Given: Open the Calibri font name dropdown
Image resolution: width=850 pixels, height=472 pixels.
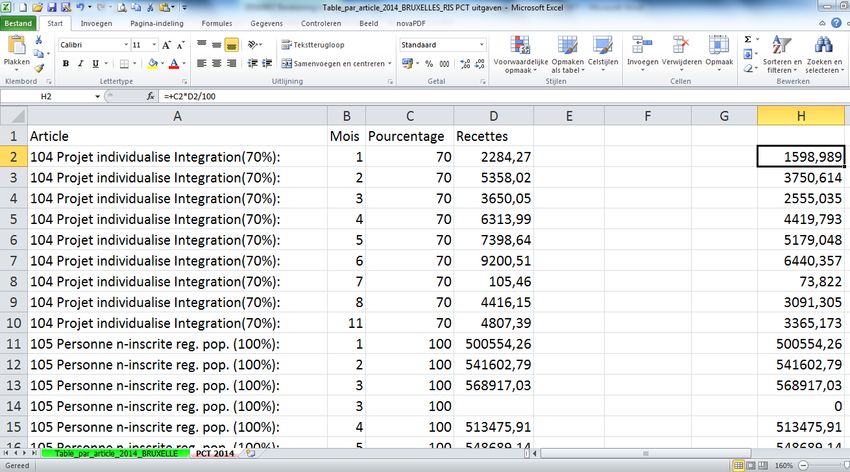Looking at the screenshot, I should (x=126, y=45).
